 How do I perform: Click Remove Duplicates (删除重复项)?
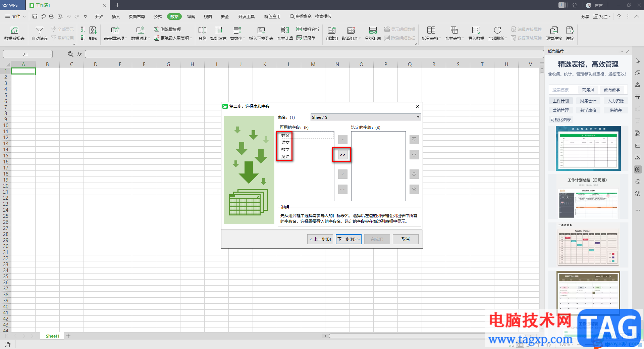[x=167, y=29]
